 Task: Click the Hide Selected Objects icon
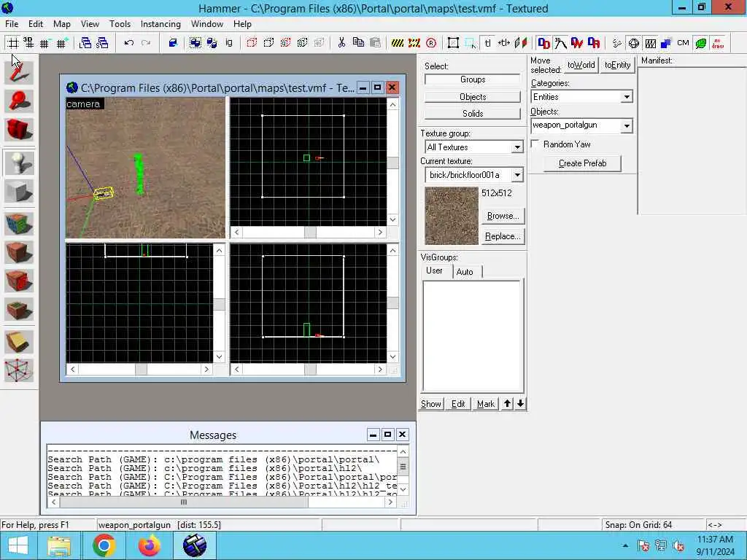tap(252, 43)
